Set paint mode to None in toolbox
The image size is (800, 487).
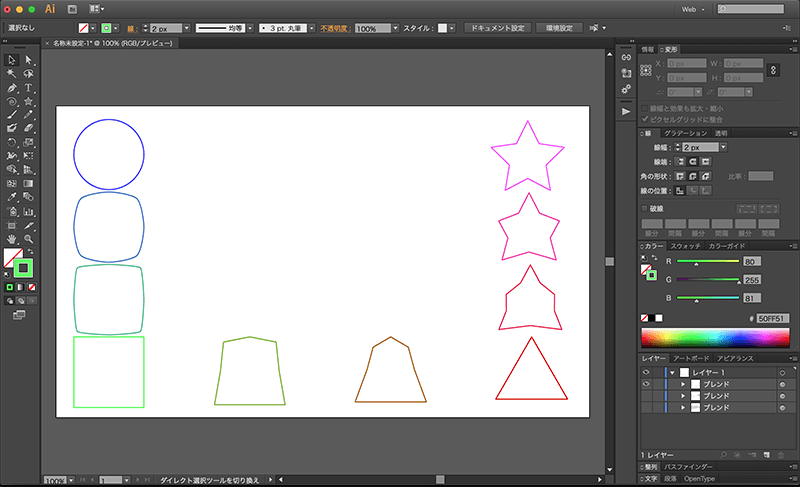pyautogui.click(x=32, y=288)
